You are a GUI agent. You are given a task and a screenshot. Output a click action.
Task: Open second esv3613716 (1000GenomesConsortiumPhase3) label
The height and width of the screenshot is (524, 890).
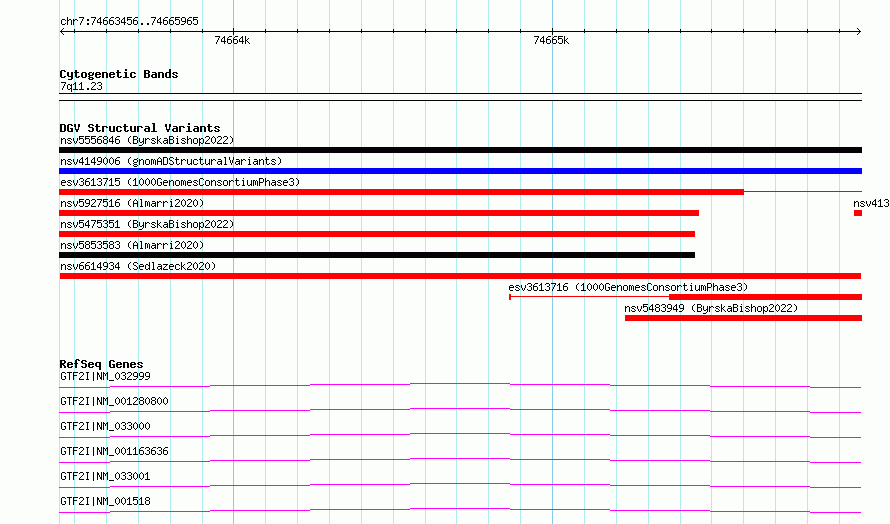click(x=628, y=287)
